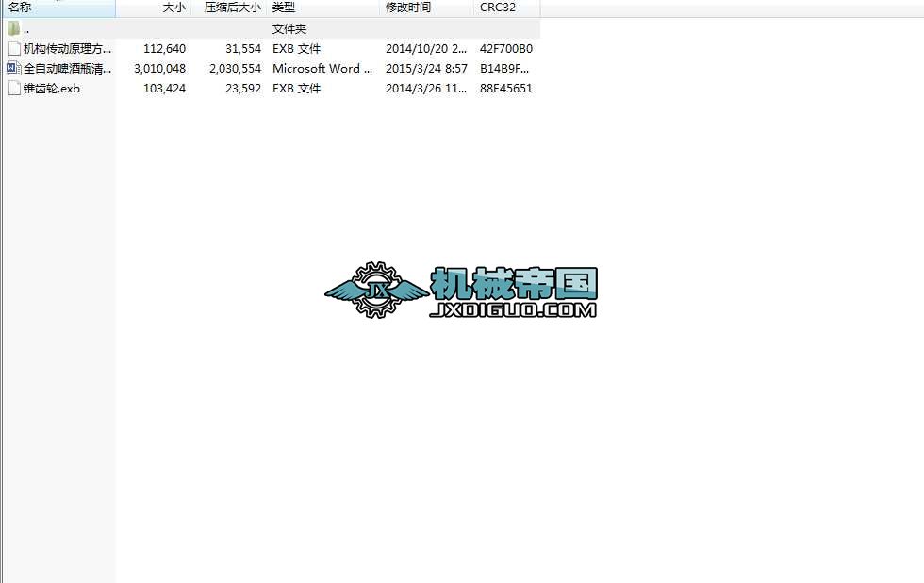Click the 文件夹 type cell

[x=289, y=29]
